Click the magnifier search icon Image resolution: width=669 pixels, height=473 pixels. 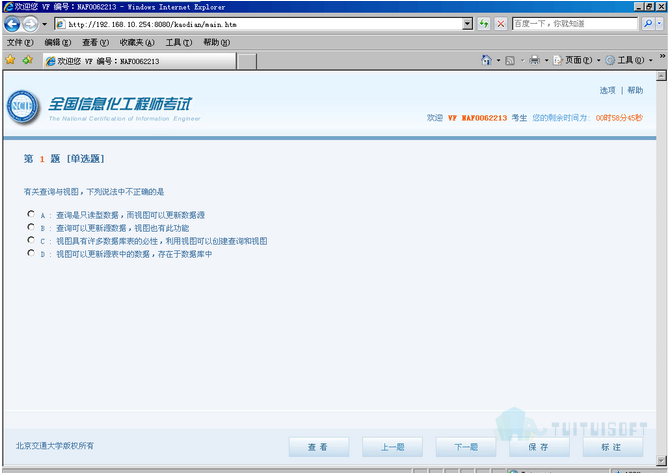point(648,23)
